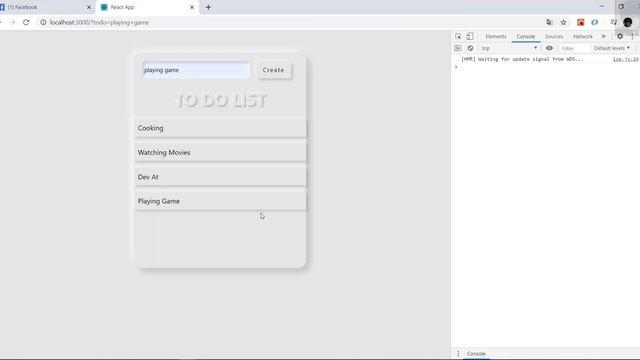Click the '[HMR] Waiting for update signal' message
640x360 pixels.
click(522, 59)
